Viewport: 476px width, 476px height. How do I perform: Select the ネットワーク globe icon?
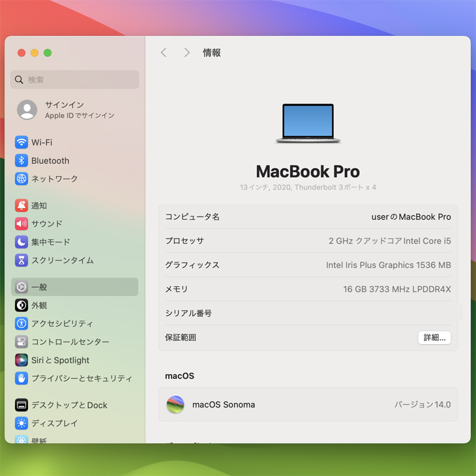point(22,179)
